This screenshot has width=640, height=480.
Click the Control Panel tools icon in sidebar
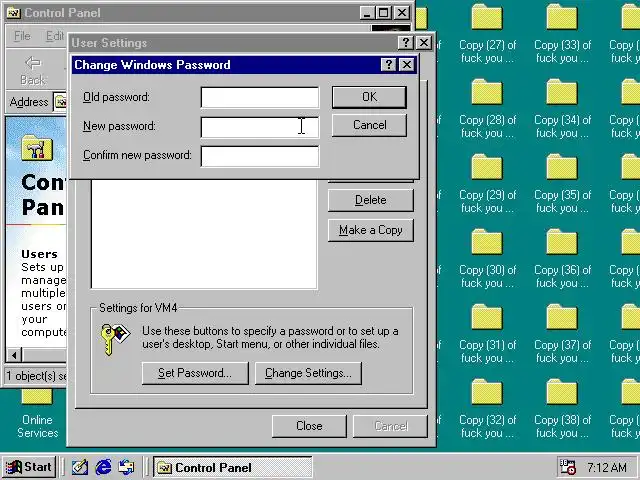click(x=37, y=148)
